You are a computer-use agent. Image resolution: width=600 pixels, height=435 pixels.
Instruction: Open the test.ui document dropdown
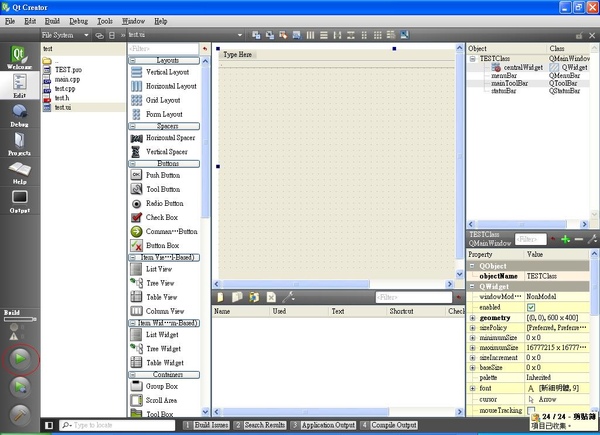[x=185, y=35]
